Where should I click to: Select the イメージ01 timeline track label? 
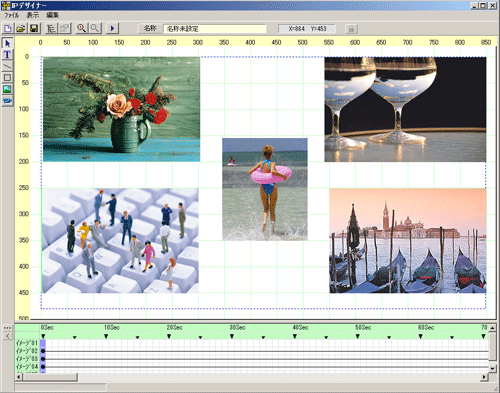(27, 343)
